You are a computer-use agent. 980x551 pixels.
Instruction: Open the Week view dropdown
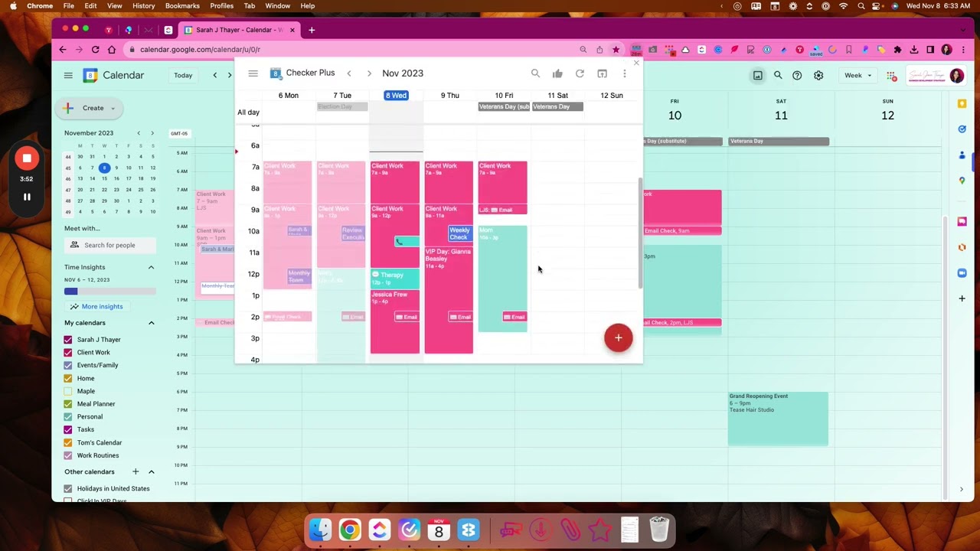(857, 75)
